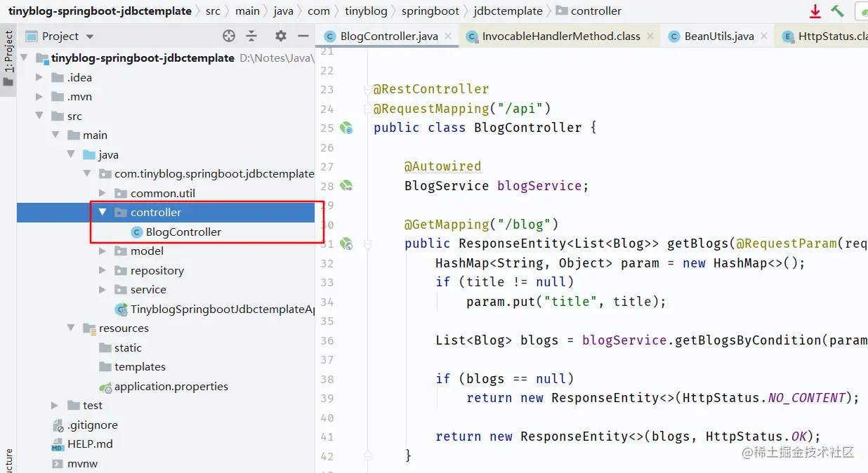Click the Spring bean gutter icon on line 25
The image size is (868, 473).
click(346, 128)
